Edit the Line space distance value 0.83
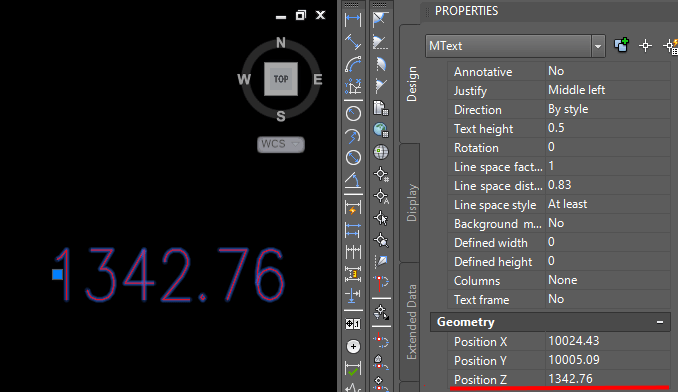The width and height of the screenshot is (678, 392). point(608,185)
